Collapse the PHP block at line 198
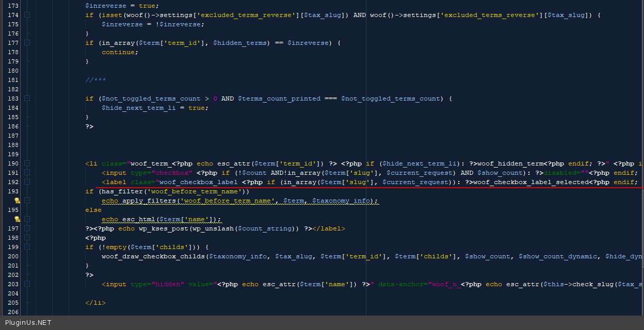This screenshot has width=644, height=330. [x=27, y=238]
